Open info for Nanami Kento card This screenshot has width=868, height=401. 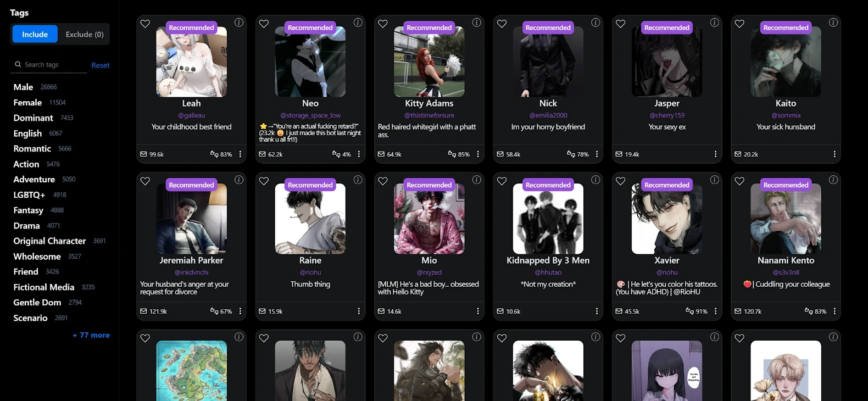coord(833,180)
